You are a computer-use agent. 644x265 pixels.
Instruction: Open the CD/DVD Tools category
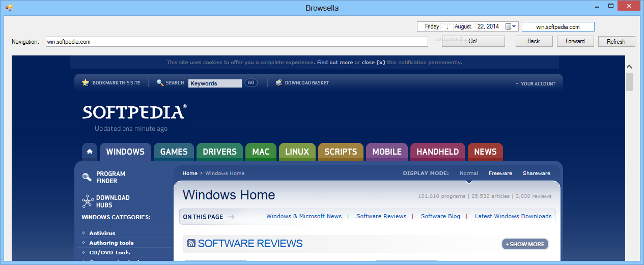point(110,252)
